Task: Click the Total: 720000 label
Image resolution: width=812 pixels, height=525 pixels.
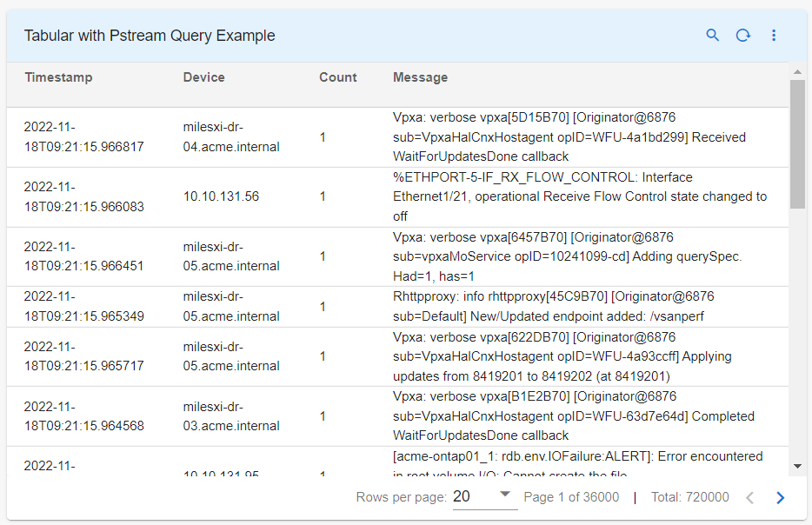Action: tap(689, 497)
